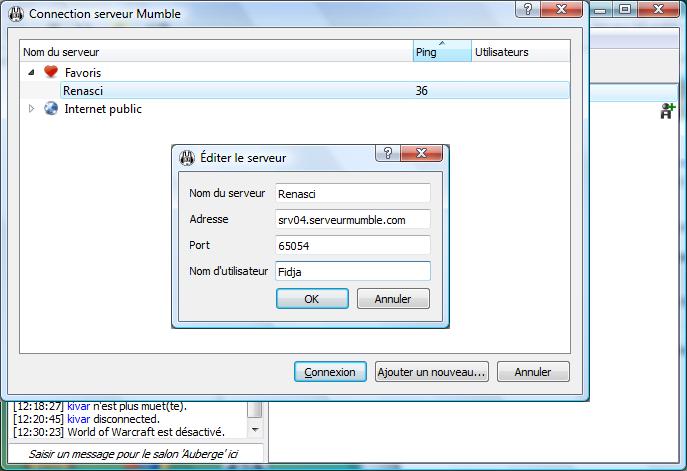
Task: Click the Port field showing 65054
Action: (353, 245)
